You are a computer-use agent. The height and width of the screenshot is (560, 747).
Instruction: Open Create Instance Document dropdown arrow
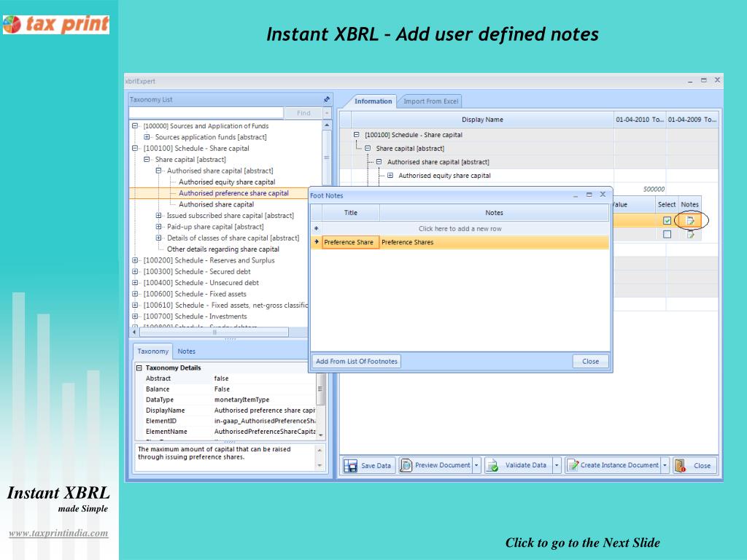pyautogui.click(x=665, y=465)
